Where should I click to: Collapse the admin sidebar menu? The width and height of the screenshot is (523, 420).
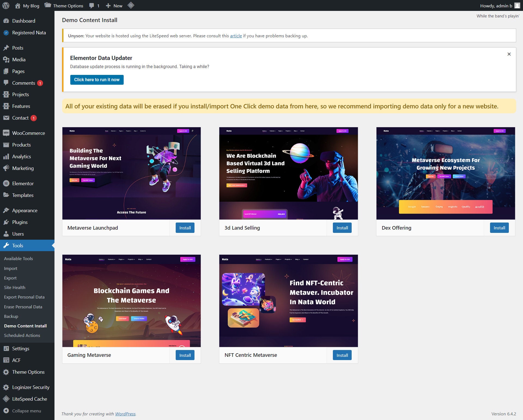[6, 411]
